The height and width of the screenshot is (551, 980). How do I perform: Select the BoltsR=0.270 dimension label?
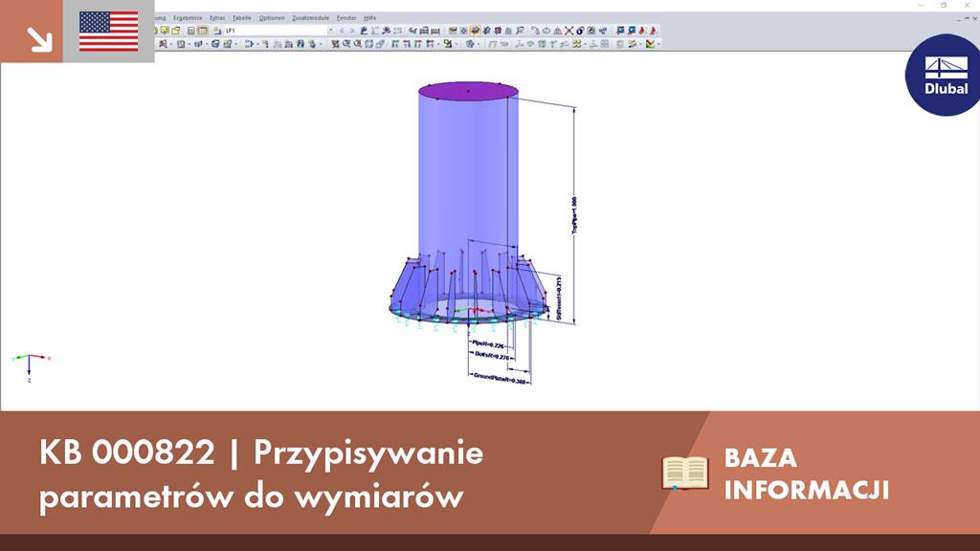492,355
